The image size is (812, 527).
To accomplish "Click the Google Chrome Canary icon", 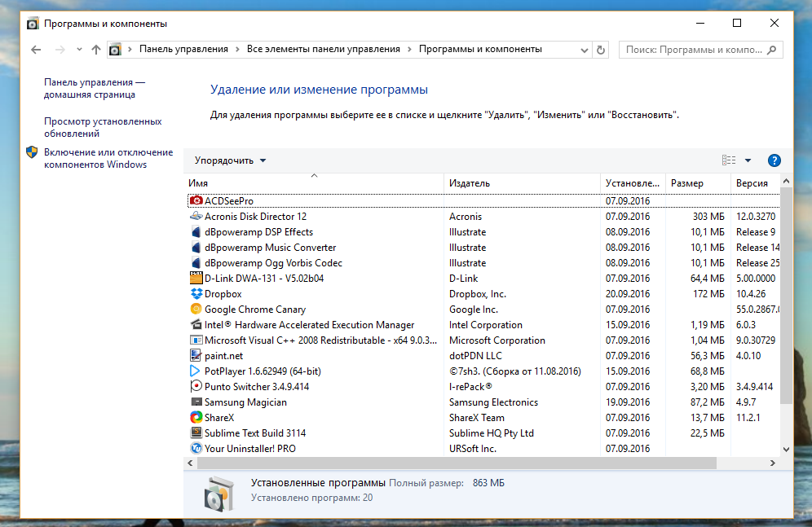I will click(x=196, y=310).
